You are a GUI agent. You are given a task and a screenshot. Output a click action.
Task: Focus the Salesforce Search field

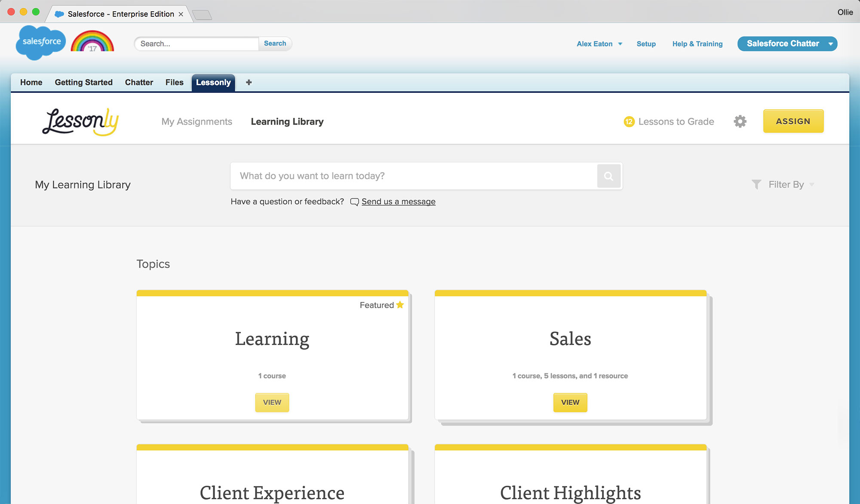click(x=197, y=43)
